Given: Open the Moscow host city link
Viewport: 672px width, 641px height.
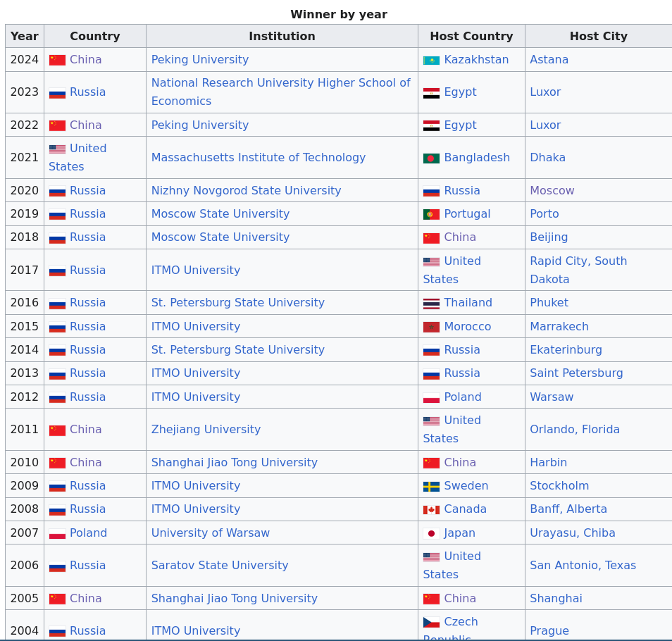Looking at the screenshot, I should (x=552, y=191).
